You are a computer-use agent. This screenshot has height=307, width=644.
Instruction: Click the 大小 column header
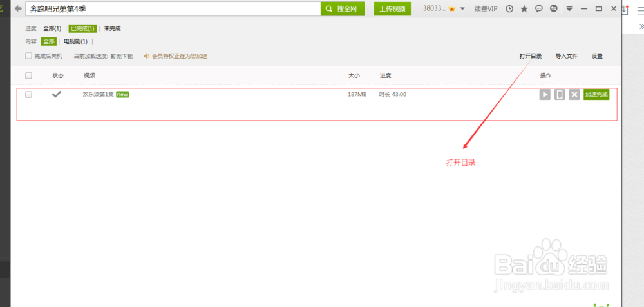[354, 75]
